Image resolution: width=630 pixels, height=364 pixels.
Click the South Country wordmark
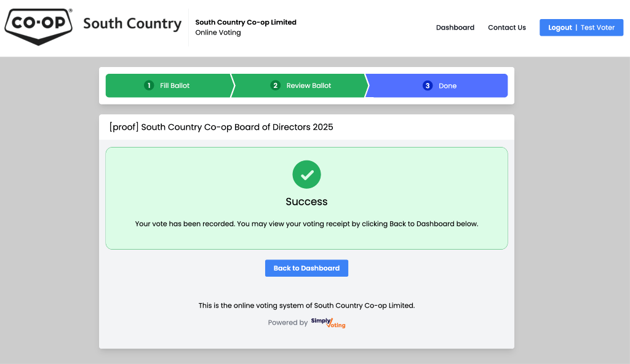tap(132, 24)
